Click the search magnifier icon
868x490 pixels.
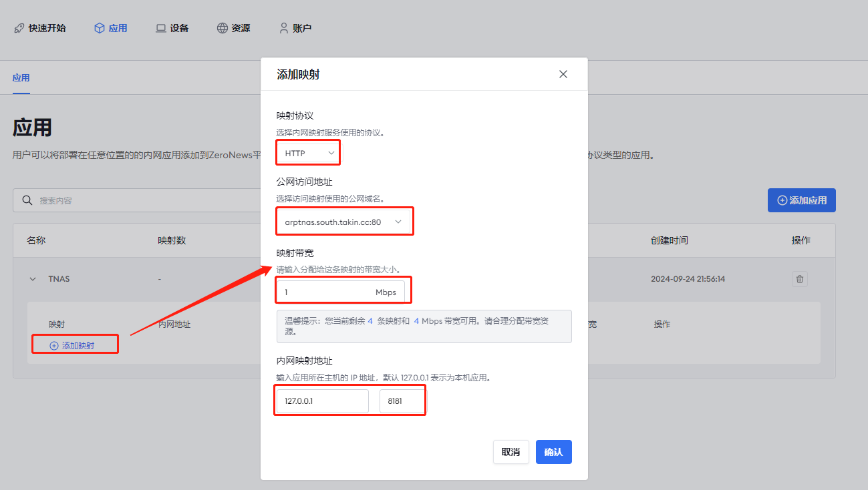[x=27, y=200]
